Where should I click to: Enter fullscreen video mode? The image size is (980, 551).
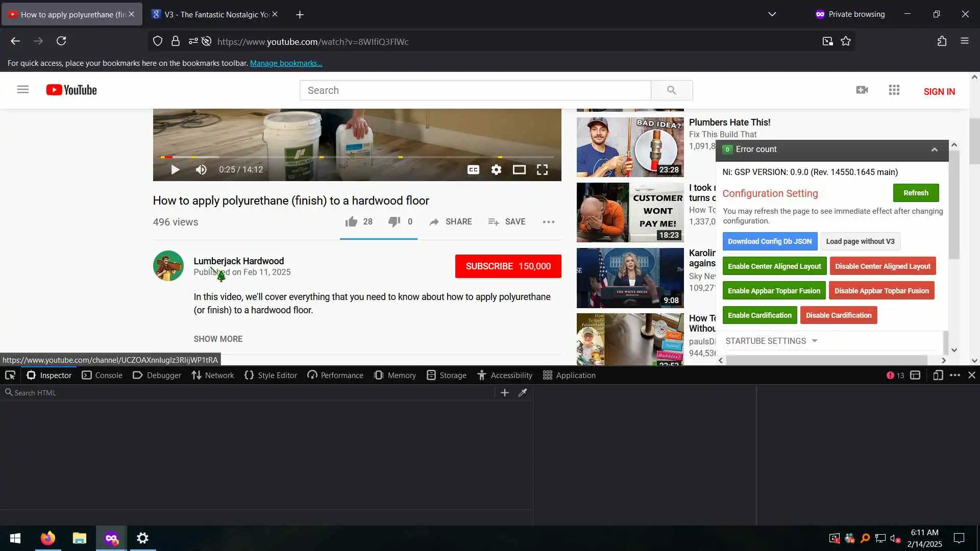point(542,170)
